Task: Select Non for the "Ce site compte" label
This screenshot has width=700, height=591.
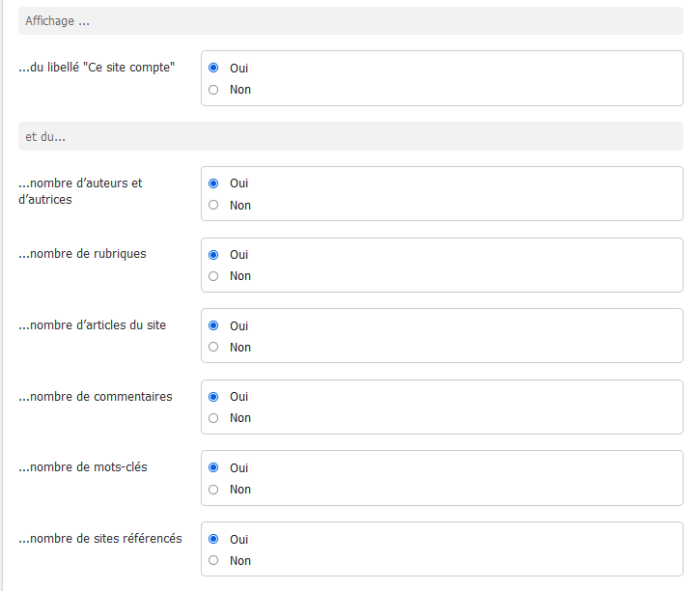Action: coord(214,90)
